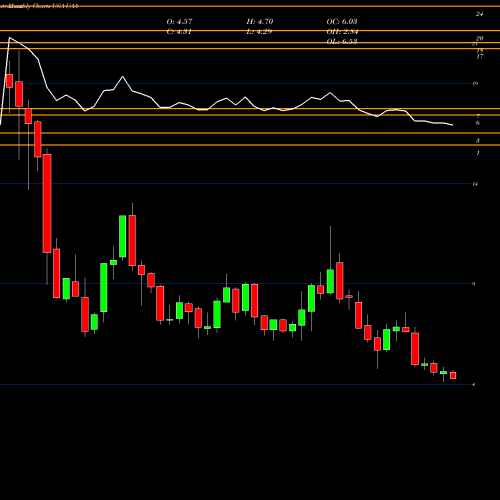500x500 pixels.
Task: Click the 'OH: 2.84' readout
Action: pos(342,32)
